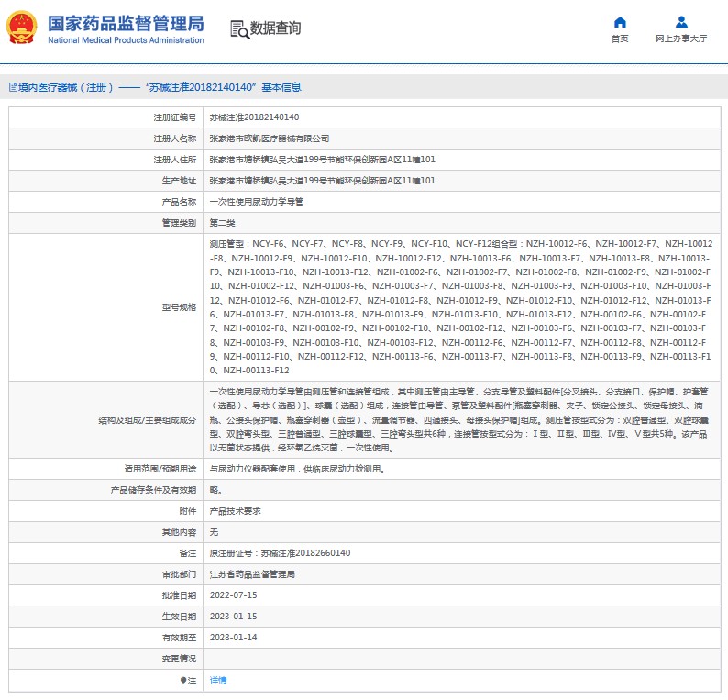
Task: Open the 详情 link
Action: coord(217,681)
